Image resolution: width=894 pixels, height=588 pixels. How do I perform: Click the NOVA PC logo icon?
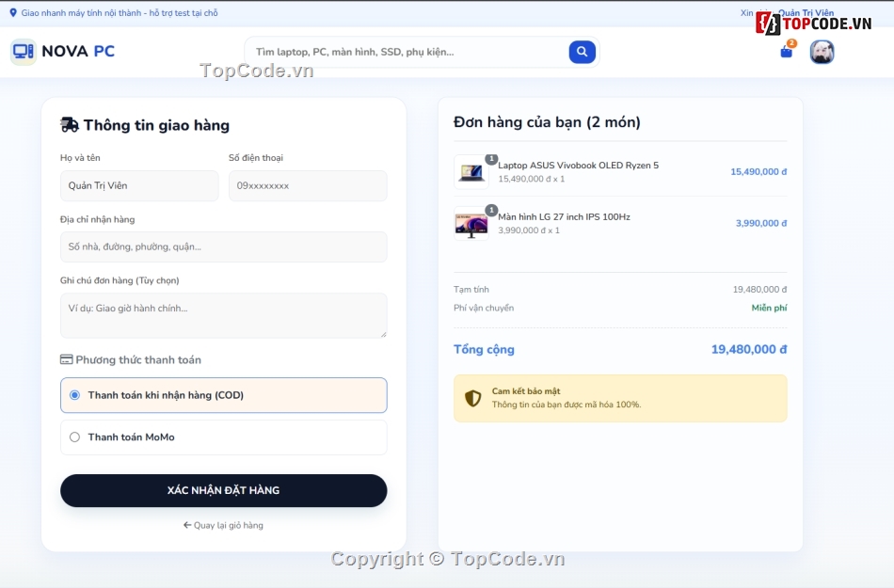point(24,52)
